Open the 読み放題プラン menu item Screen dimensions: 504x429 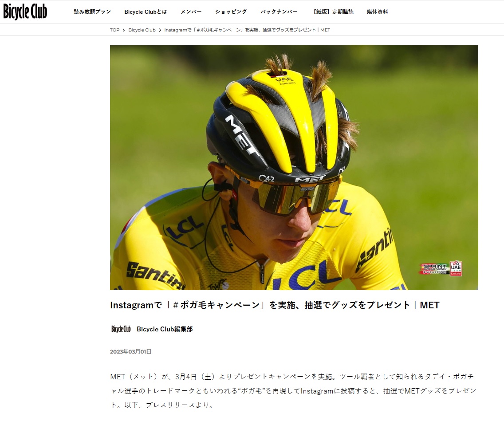pos(92,12)
